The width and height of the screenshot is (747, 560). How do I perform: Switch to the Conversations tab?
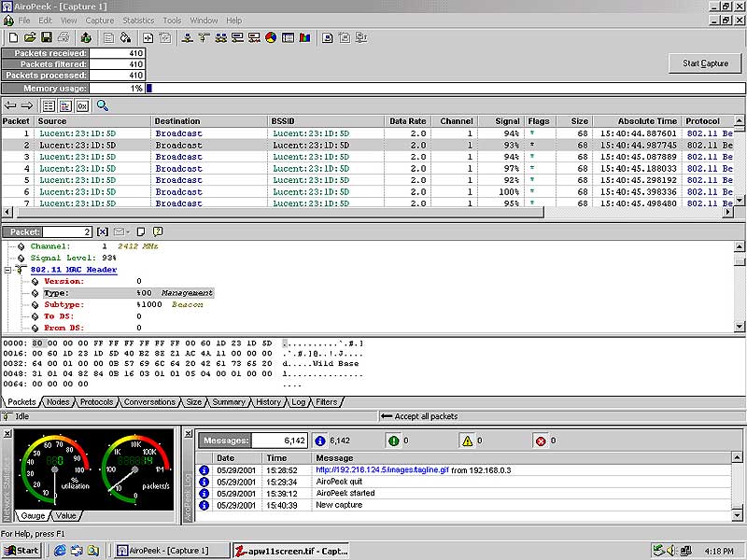[149, 402]
